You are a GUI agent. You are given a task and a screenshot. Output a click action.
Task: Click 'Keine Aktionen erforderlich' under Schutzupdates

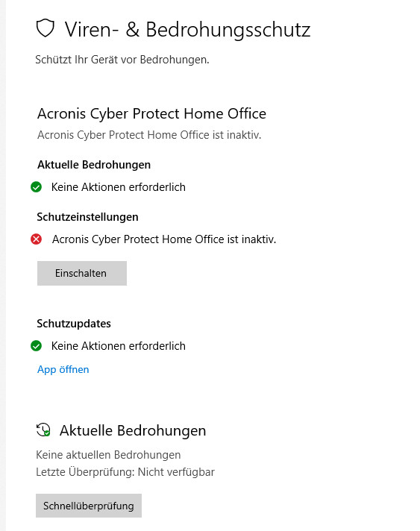pyautogui.click(x=118, y=346)
